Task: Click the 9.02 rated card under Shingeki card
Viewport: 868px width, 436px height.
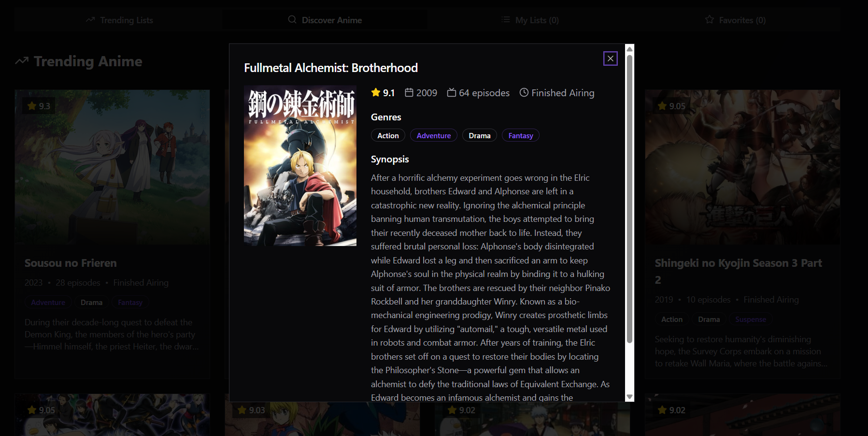Action: pos(742,415)
